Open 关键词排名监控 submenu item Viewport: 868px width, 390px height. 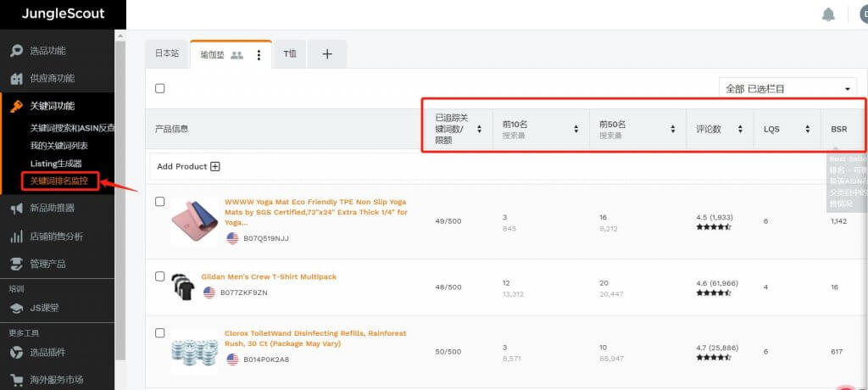tap(60, 181)
